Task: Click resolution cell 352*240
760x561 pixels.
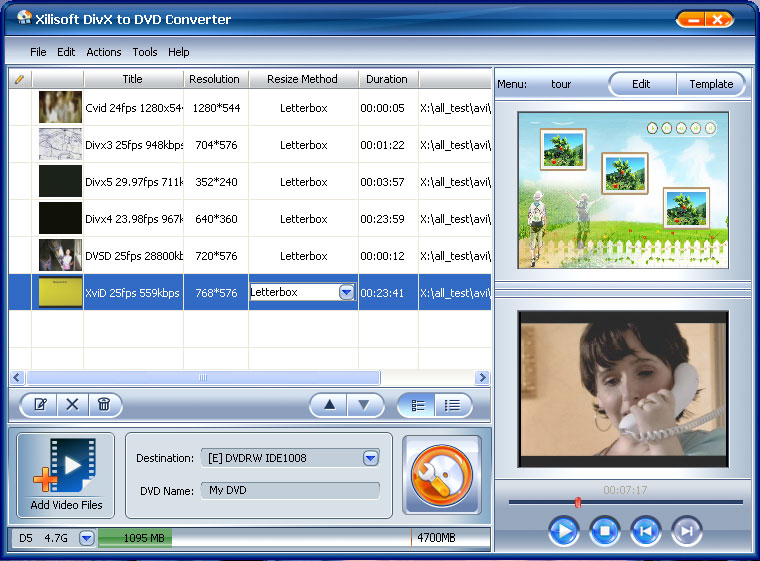Action: click(x=216, y=182)
